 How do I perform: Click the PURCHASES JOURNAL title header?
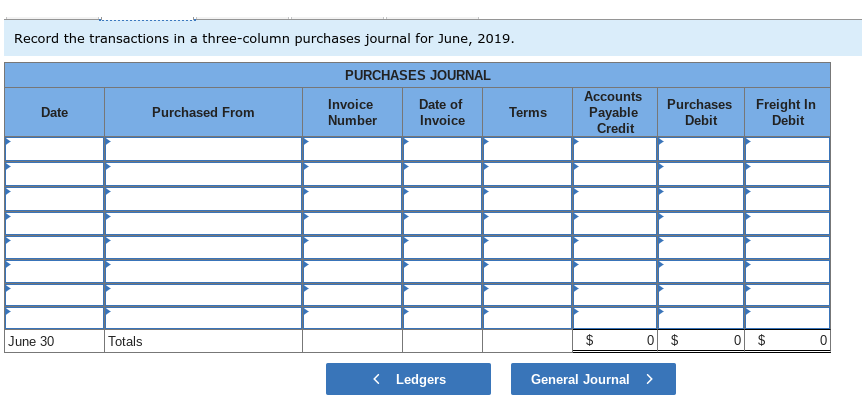pyautogui.click(x=417, y=75)
